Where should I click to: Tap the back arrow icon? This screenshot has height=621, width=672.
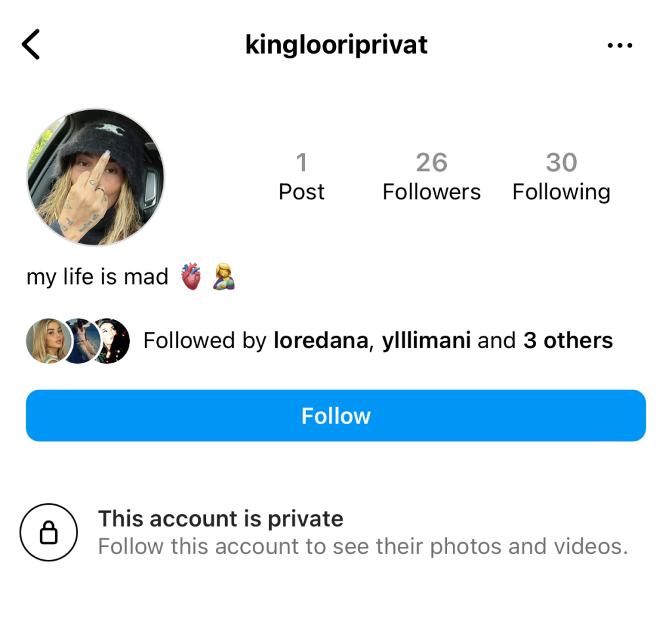click(x=31, y=45)
